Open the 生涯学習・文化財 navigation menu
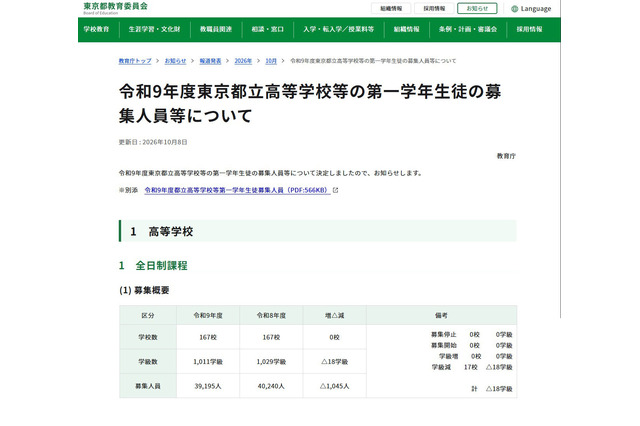This screenshot has height=426, width=640. [154, 29]
